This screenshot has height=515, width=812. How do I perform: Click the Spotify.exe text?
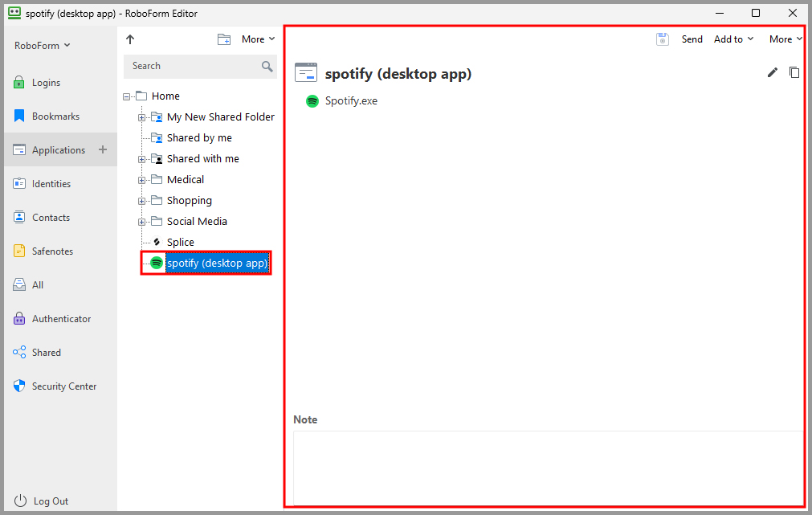[351, 101]
